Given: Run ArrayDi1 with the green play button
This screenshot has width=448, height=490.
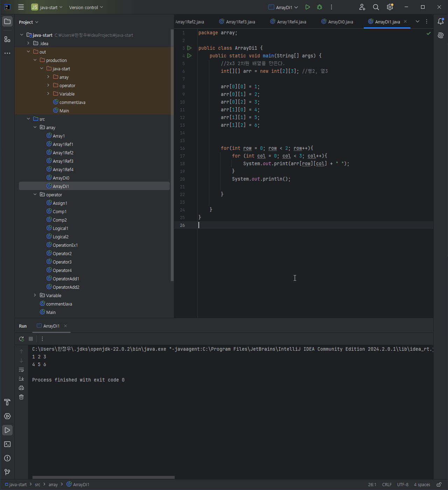Looking at the screenshot, I should pos(308,7).
